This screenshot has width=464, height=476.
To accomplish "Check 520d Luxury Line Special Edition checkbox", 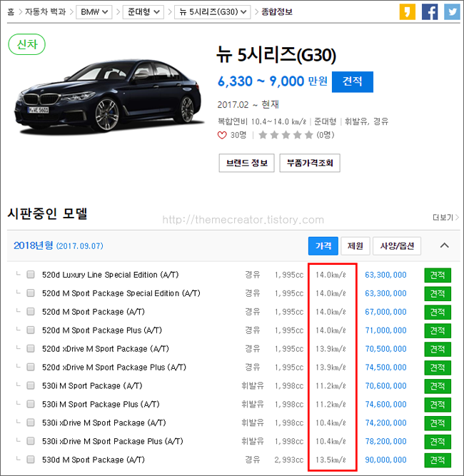I will [x=31, y=275].
